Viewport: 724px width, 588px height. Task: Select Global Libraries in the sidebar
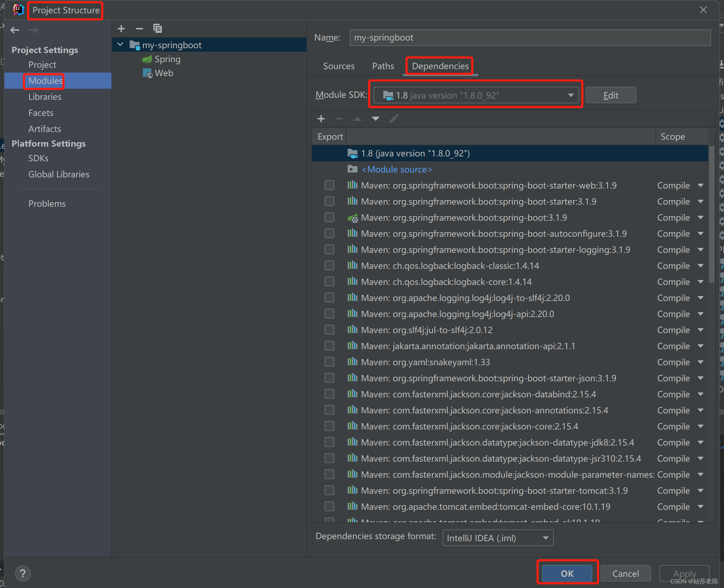coord(59,174)
